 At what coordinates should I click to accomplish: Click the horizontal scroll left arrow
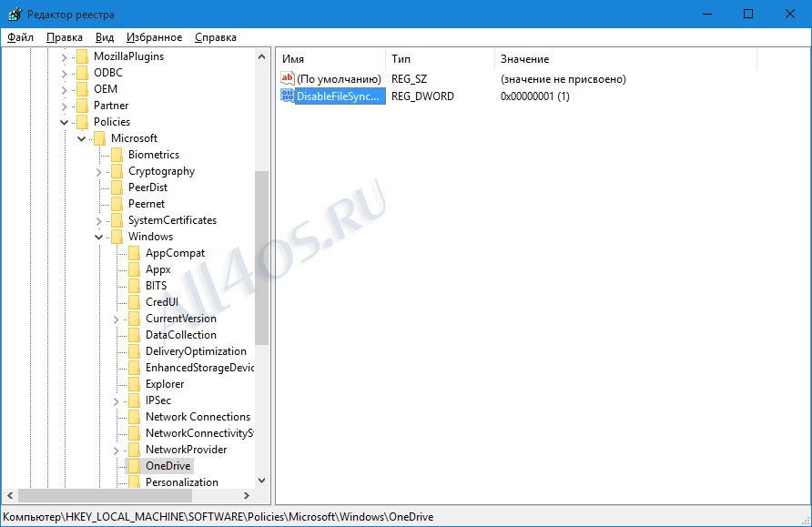pyautogui.click(x=10, y=495)
